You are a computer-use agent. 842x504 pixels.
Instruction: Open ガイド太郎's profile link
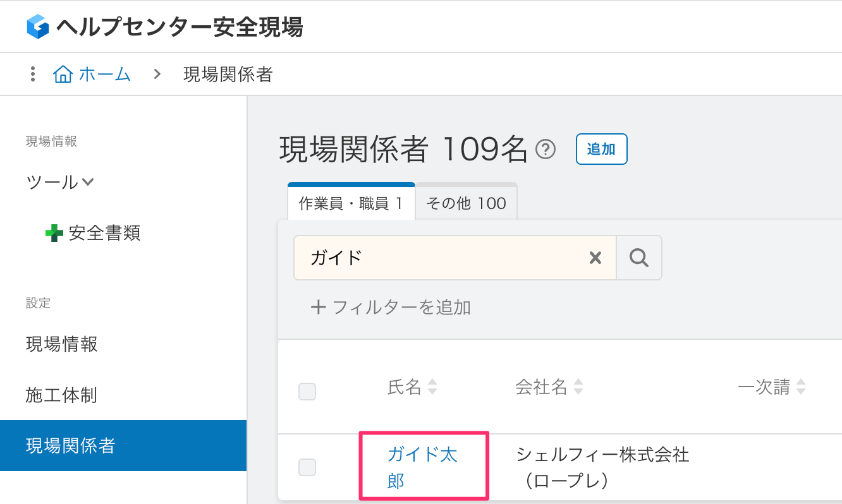point(422,466)
